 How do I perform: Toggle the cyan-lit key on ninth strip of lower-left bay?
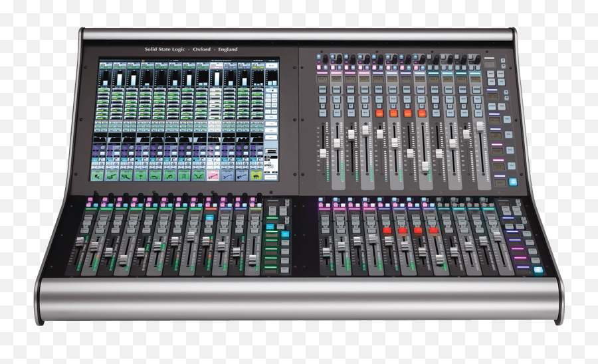click(210, 218)
